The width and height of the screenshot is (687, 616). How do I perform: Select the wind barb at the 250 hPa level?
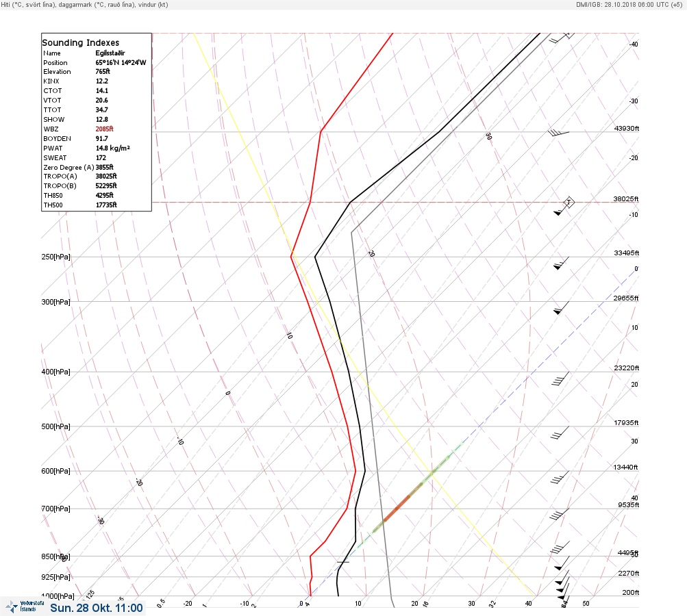[x=561, y=264]
